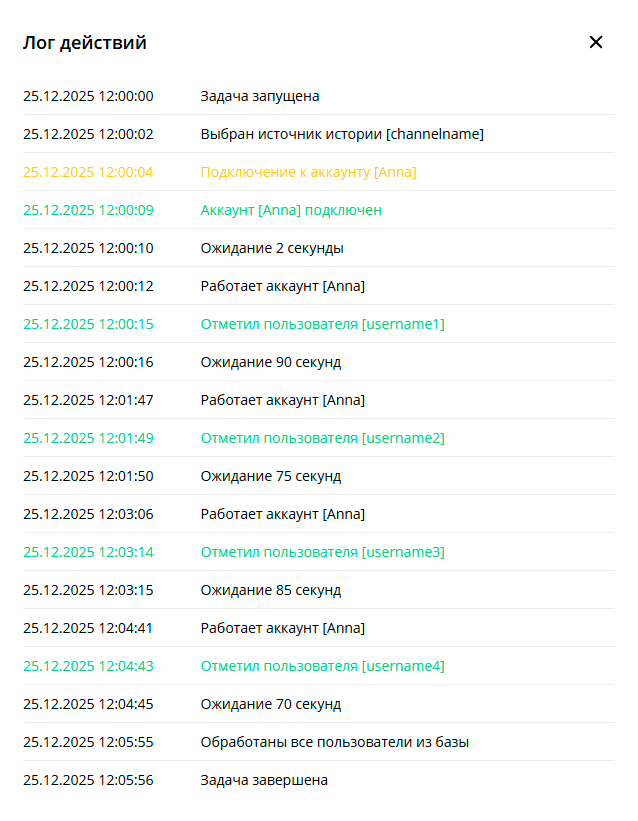Click the timestamp 25.12.2025 12:03:06

click(x=88, y=514)
